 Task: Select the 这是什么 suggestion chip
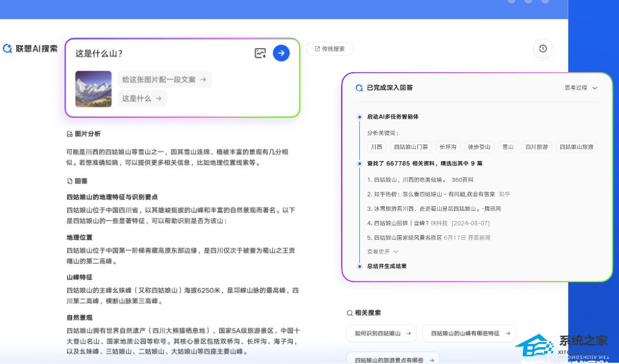142,99
